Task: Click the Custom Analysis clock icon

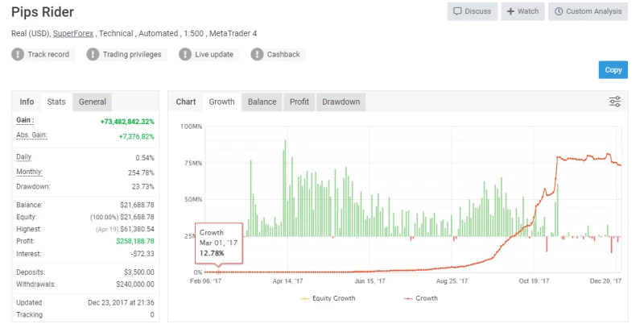Action: point(558,11)
